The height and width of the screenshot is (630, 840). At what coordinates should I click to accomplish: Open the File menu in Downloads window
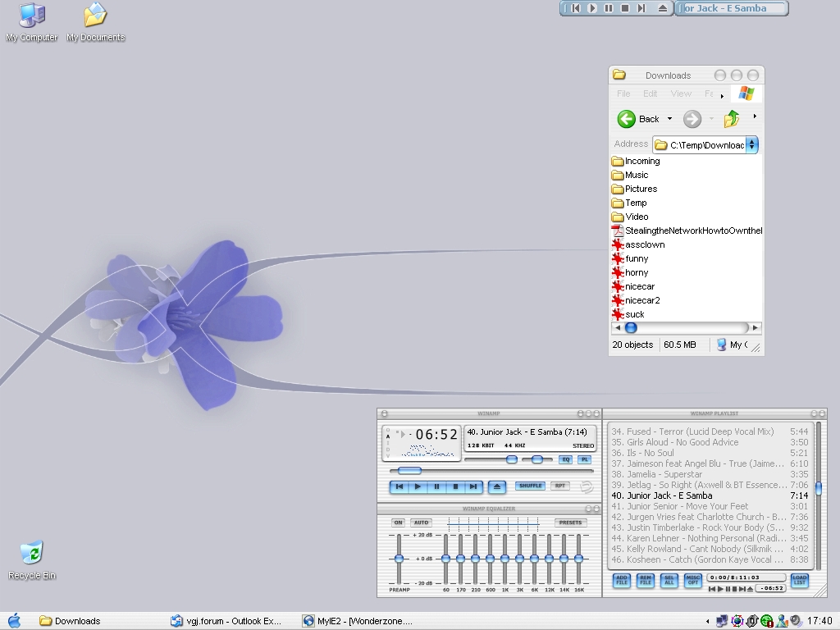623,94
